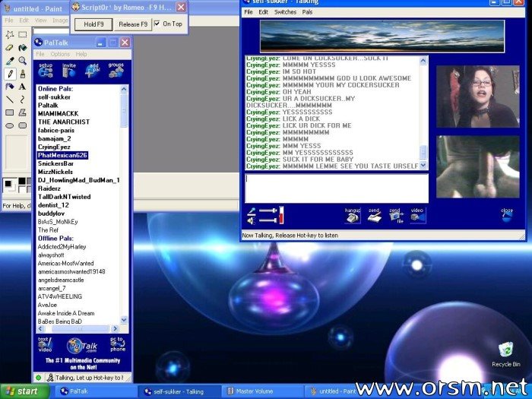Open the Pals menu
The width and height of the screenshot is (532, 399).
tap(307, 12)
